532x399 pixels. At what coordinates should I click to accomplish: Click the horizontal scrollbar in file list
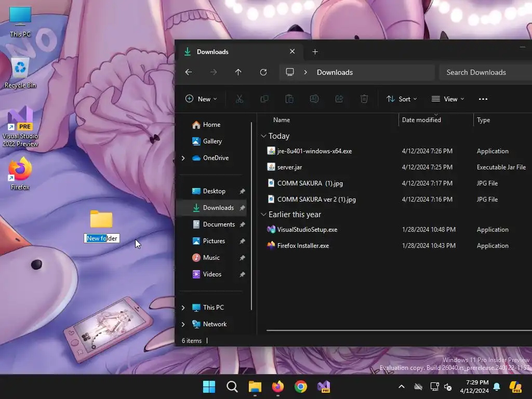click(x=399, y=330)
